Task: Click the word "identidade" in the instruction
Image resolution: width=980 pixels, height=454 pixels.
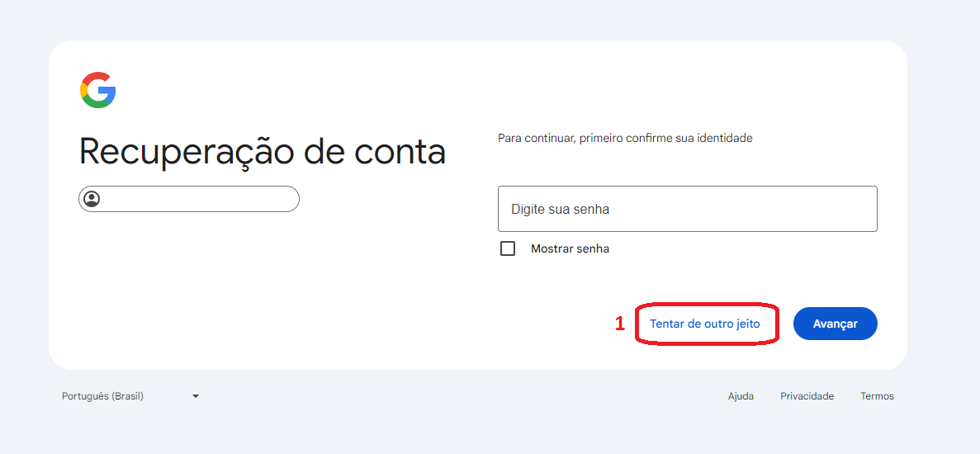Action: (x=724, y=139)
